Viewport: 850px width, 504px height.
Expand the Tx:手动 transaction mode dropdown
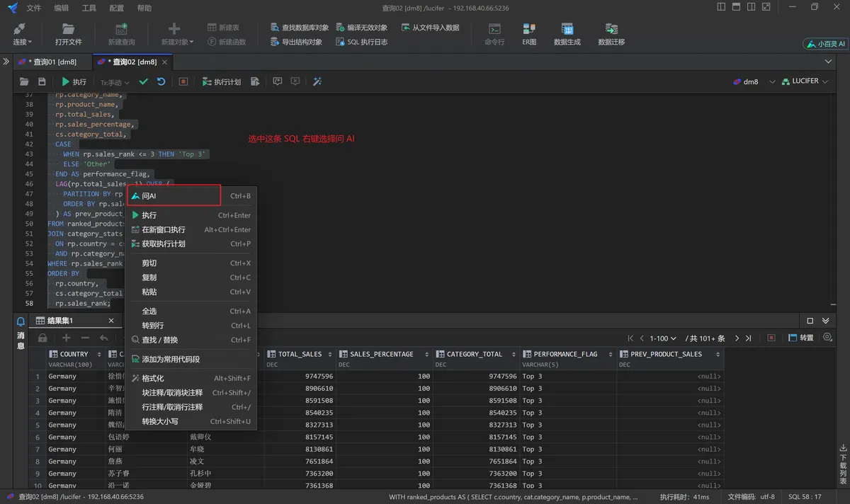click(x=114, y=83)
